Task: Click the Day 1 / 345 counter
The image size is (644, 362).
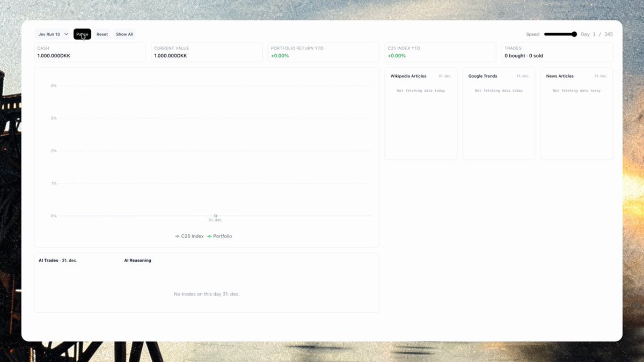Action: [597, 34]
